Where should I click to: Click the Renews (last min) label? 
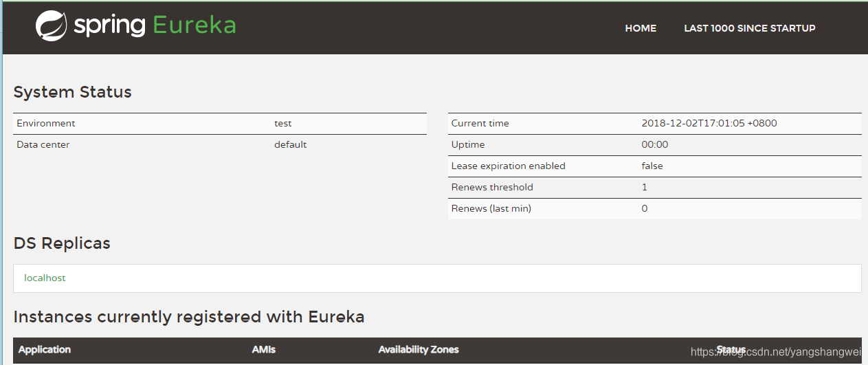[x=491, y=209]
